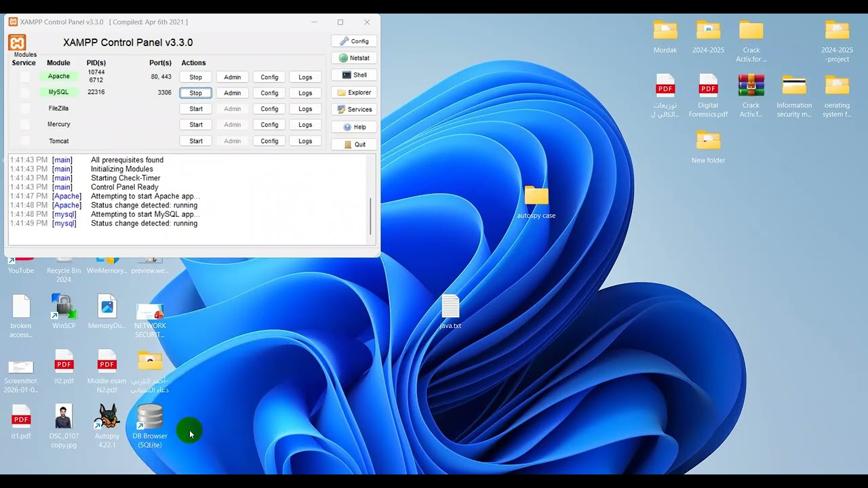
Task: Launch the XAMPP Shell
Action: point(354,75)
